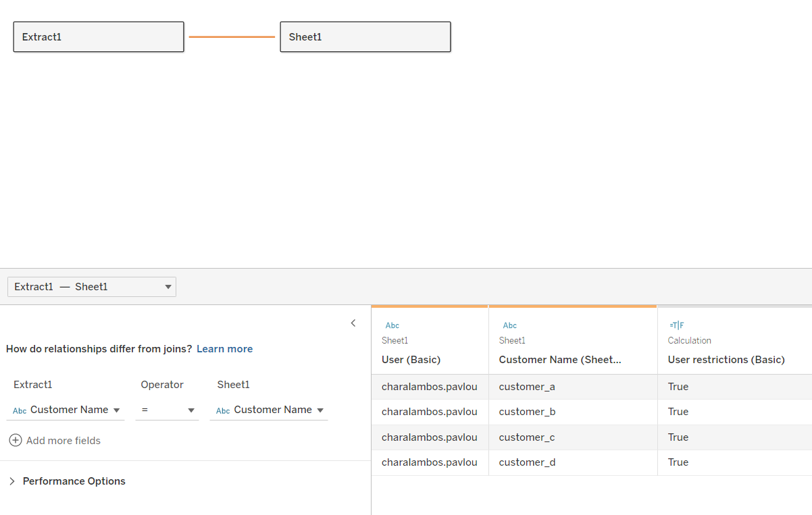Click the Abc icon in Extract1 field selector
This screenshot has width=812, height=515.
(20, 410)
